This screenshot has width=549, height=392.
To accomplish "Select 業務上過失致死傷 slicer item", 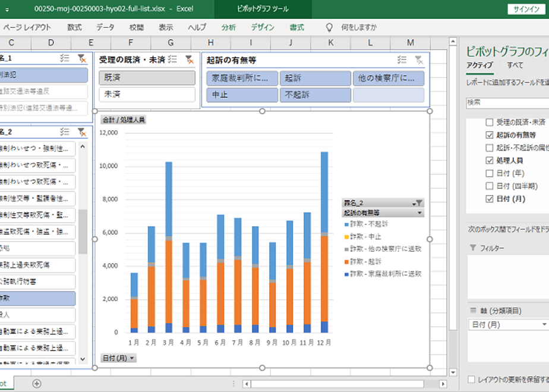I will 37,265.
